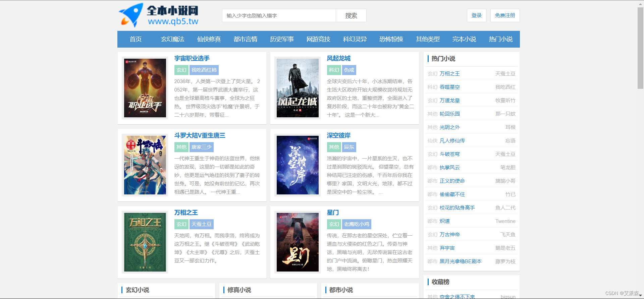This screenshot has width=644, height=299.
Task: Select 科幻灵异 from the navigation bar
Action: click(x=355, y=39)
